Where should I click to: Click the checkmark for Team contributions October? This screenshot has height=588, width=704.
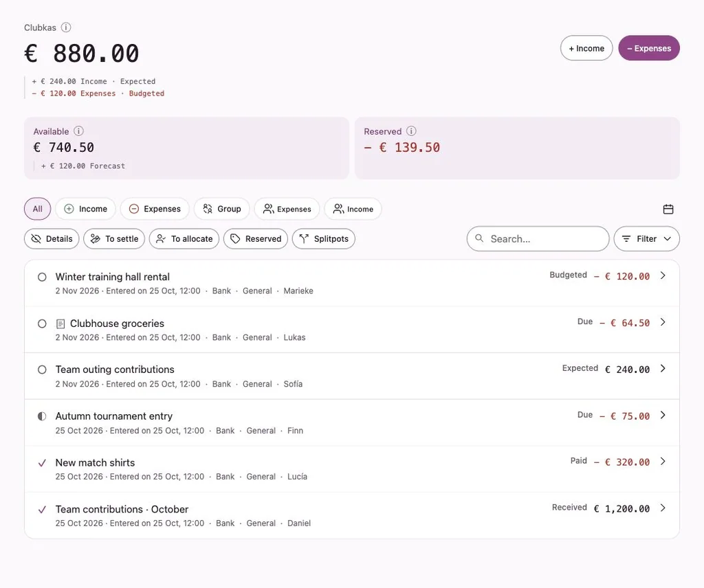click(42, 510)
